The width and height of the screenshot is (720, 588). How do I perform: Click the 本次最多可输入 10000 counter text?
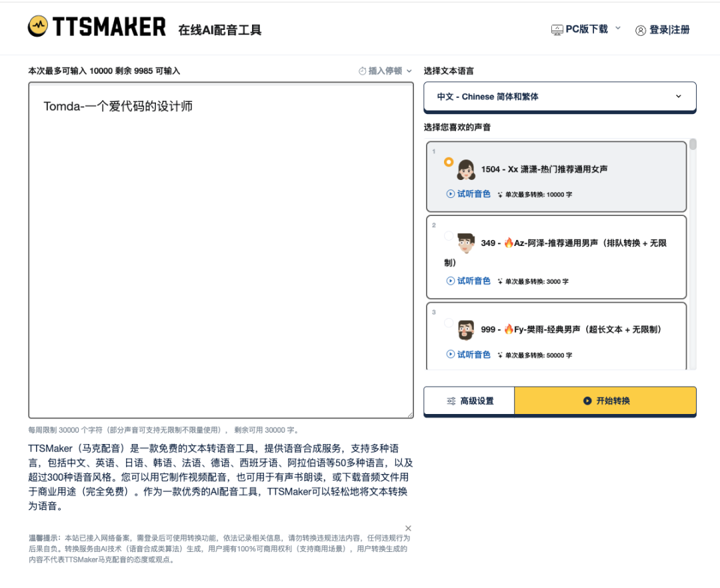tap(104, 71)
